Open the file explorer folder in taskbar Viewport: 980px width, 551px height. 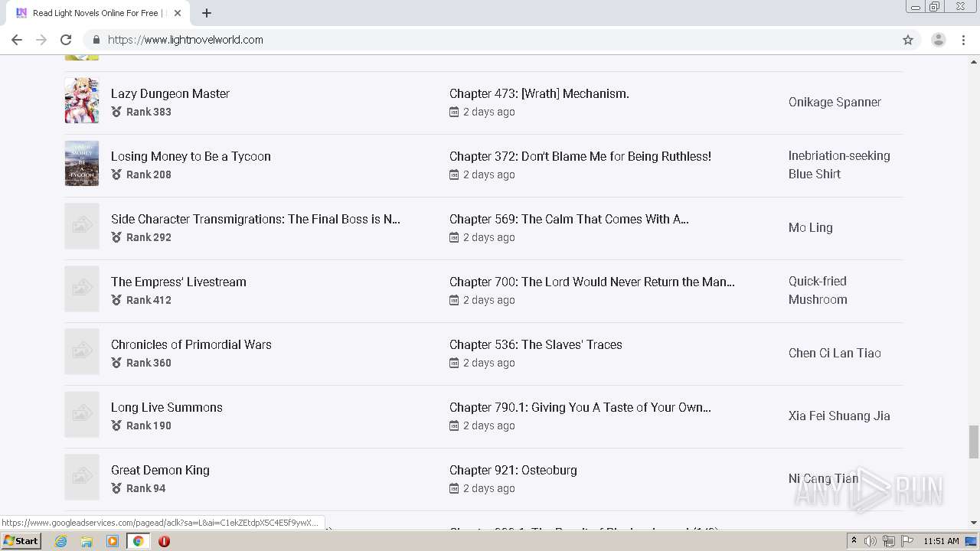click(87, 541)
